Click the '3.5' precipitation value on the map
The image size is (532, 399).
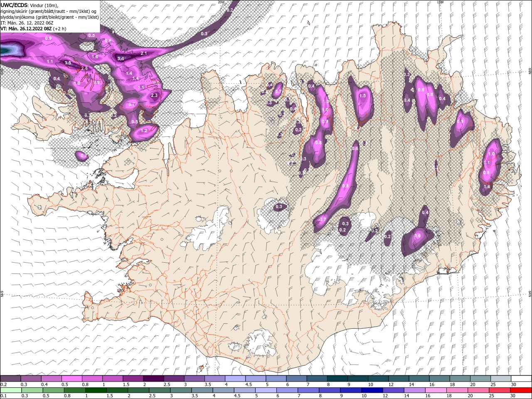[68, 63]
